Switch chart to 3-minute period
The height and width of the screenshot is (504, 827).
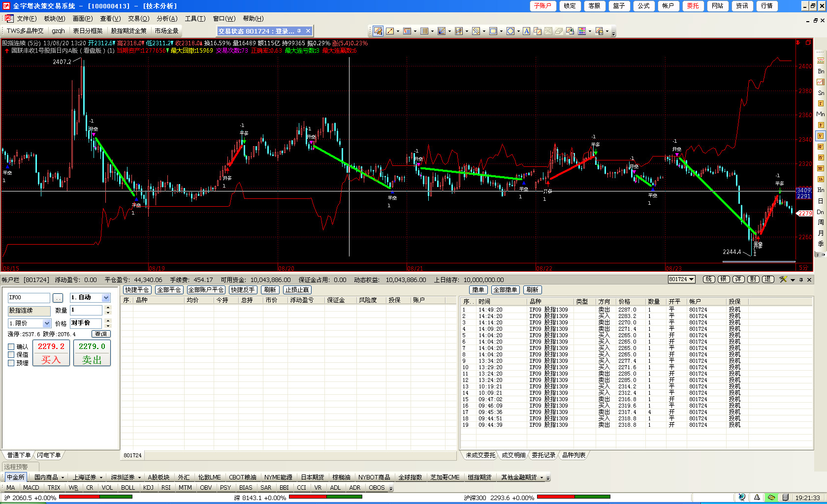(821, 125)
